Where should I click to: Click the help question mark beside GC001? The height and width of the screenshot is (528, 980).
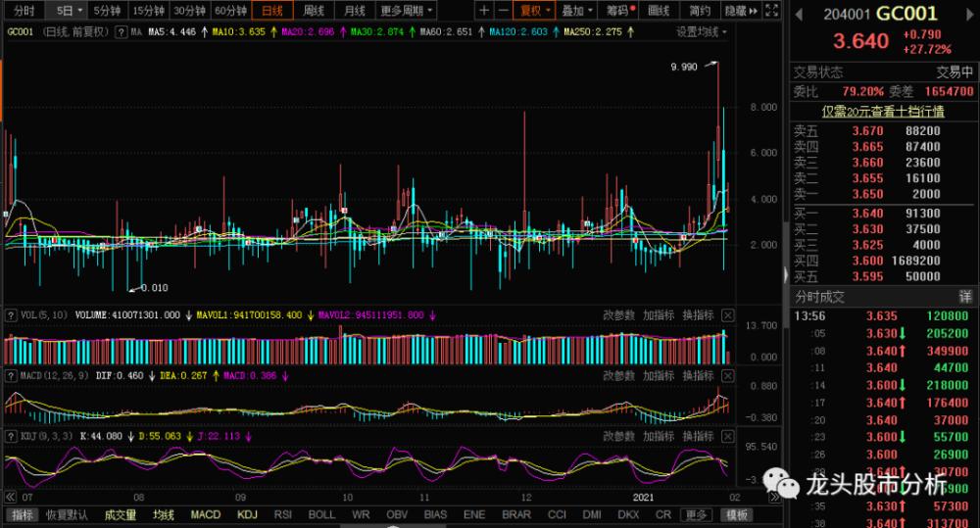pos(122,31)
